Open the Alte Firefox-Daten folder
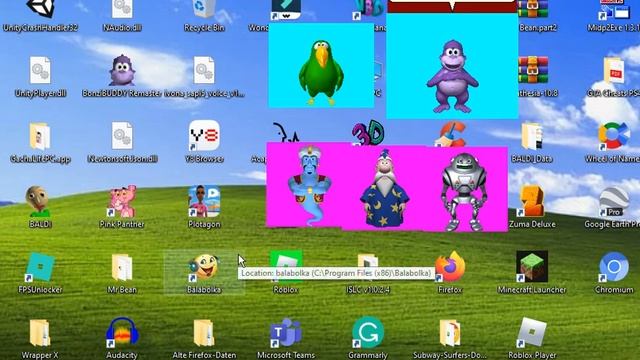640x360 pixels. pyautogui.click(x=204, y=333)
